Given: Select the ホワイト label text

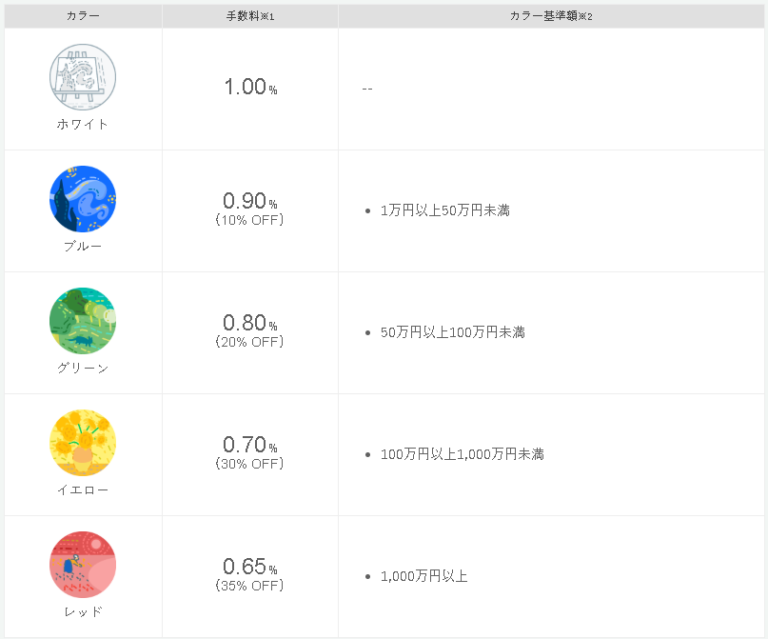Looking at the screenshot, I should [83, 124].
